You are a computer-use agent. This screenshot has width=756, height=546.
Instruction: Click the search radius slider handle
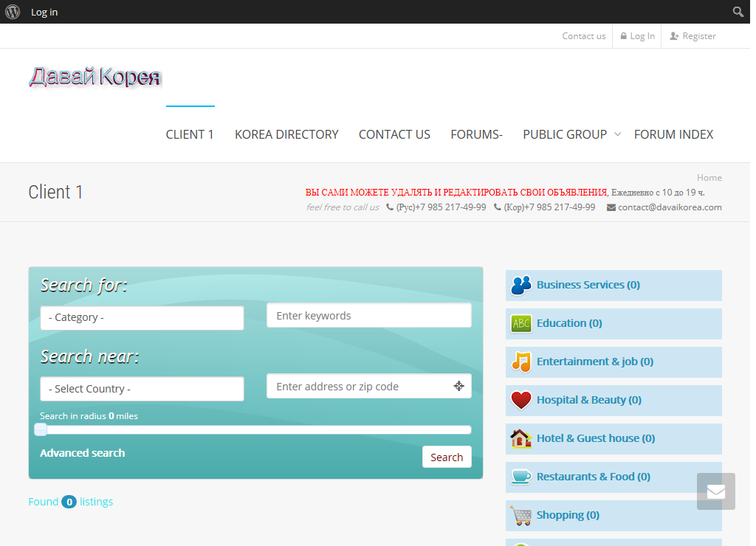coord(41,429)
